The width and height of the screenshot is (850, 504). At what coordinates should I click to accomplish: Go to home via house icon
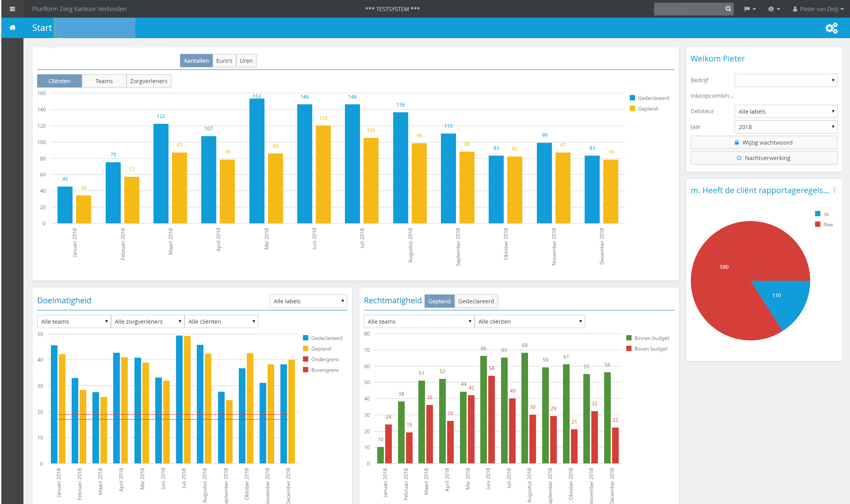click(x=12, y=27)
